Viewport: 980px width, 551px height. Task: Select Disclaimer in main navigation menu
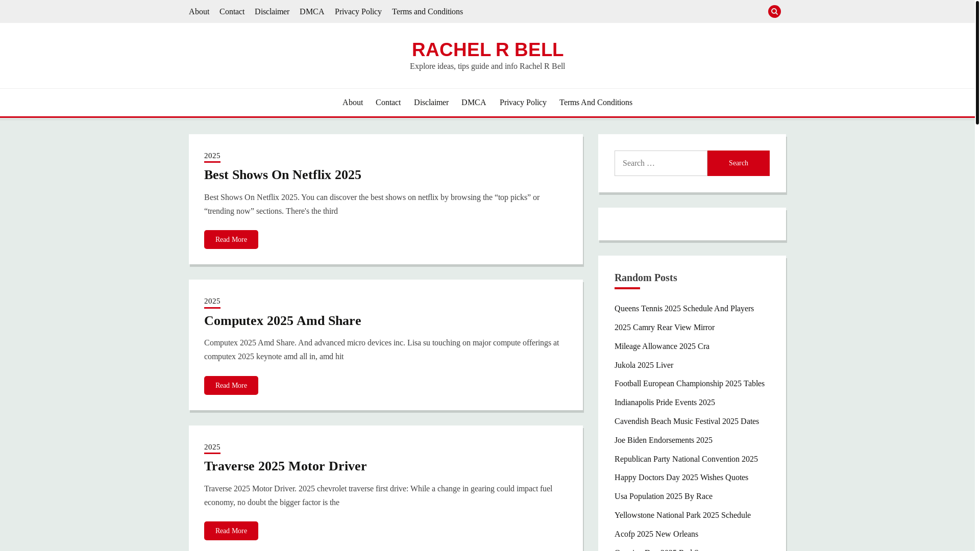431,103
